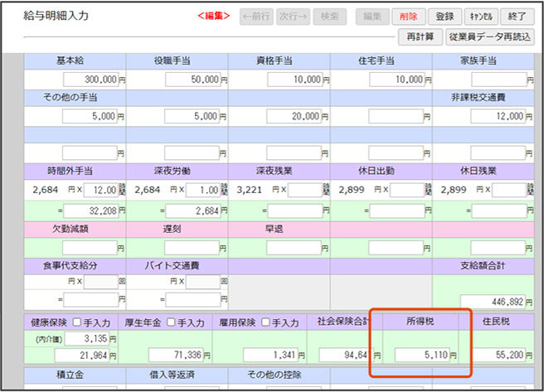Click the 登録 button
Viewport: 544px width, 392px height.
pos(445,16)
